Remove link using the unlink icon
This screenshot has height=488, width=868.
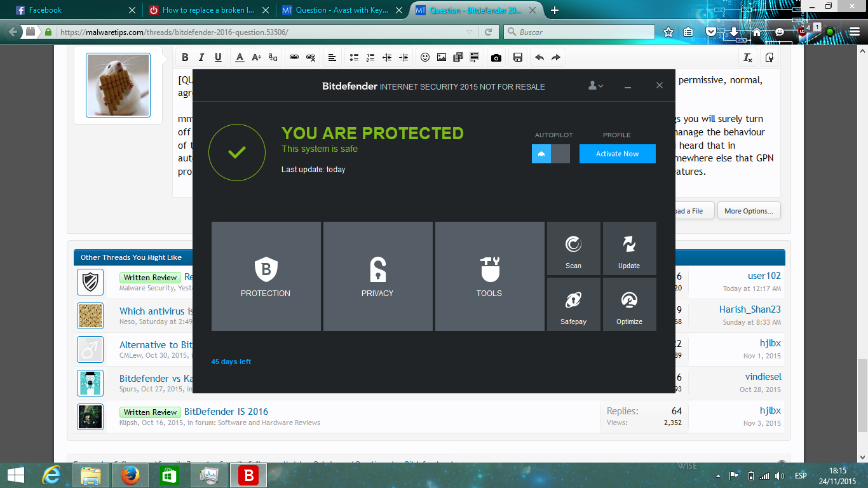311,57
